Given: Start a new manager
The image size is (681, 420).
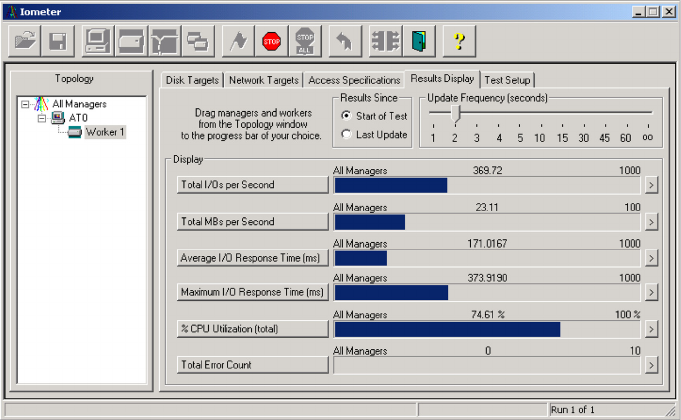Looking at the screenshot, I should click(x=98, y=41).
